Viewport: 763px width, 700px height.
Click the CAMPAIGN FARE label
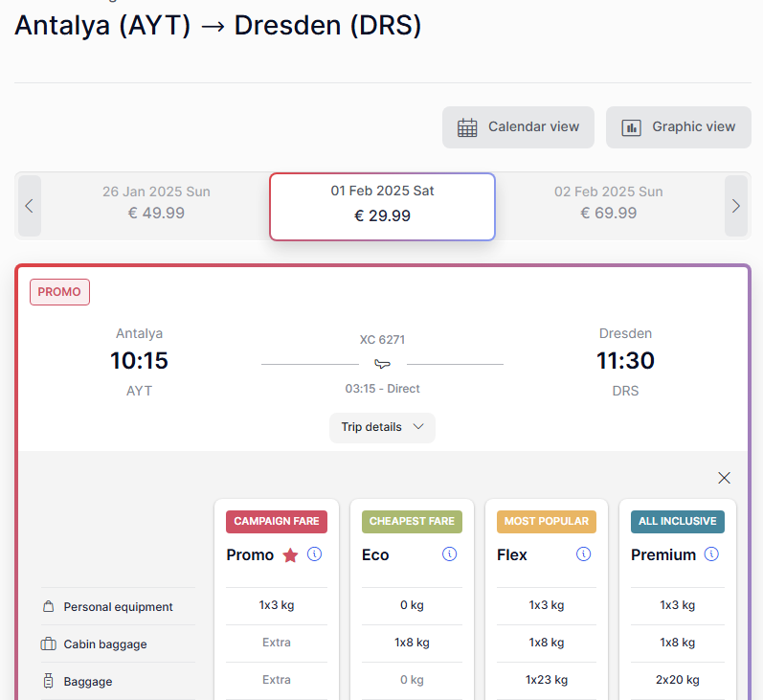click(277, 521)
